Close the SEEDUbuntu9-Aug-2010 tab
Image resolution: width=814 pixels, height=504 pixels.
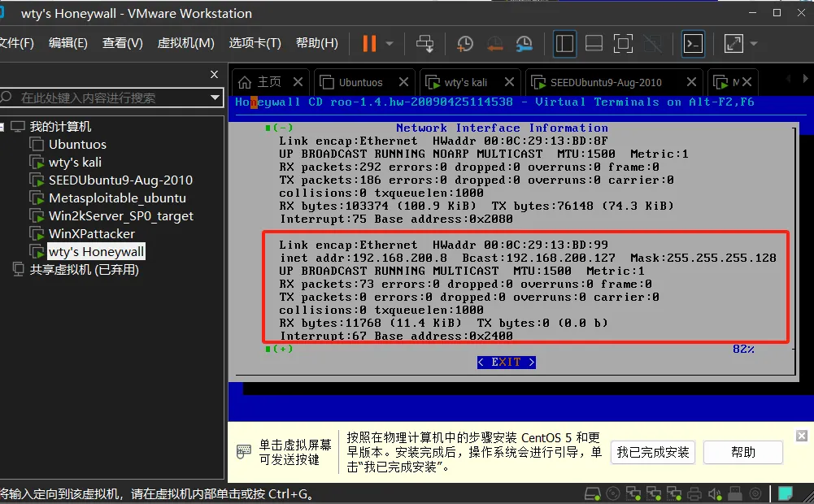(691, 82)
